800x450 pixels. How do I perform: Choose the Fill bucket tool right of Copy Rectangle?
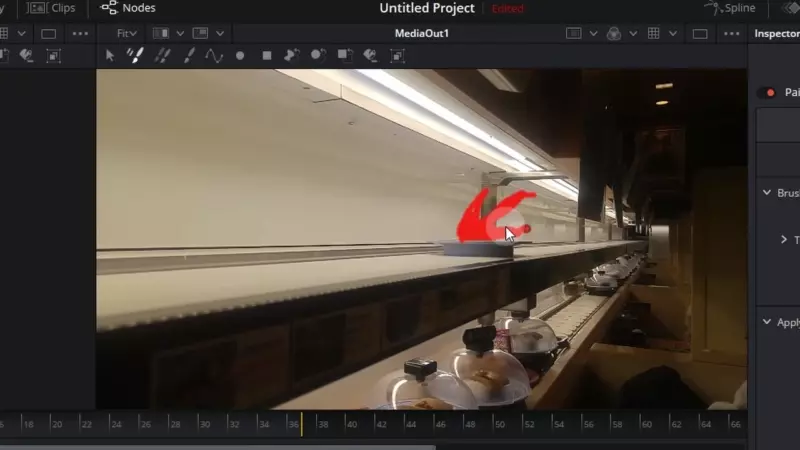point(370,55)
